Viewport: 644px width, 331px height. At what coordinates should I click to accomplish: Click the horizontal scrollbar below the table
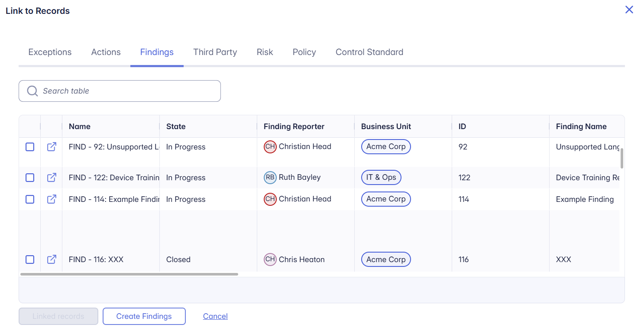(x=130, y=274)
